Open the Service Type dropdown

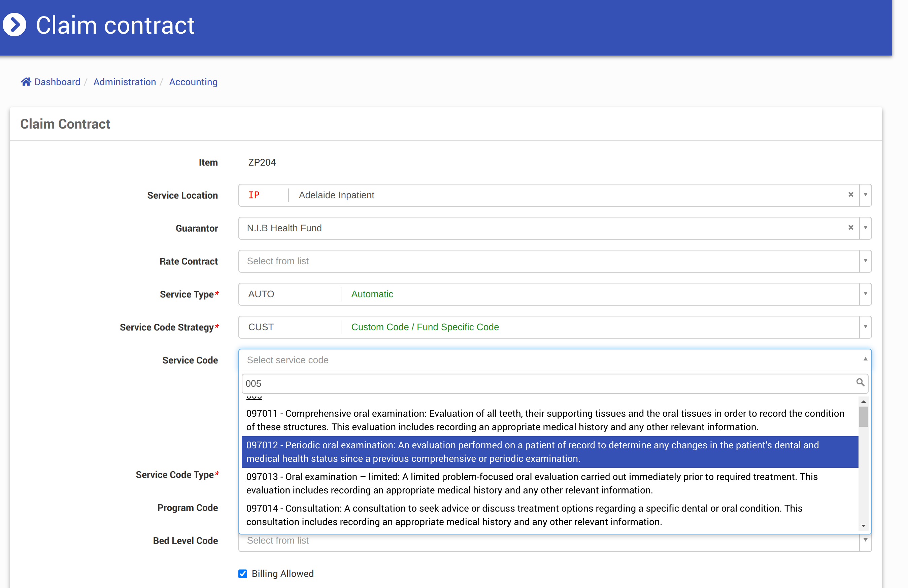(865, 293)
